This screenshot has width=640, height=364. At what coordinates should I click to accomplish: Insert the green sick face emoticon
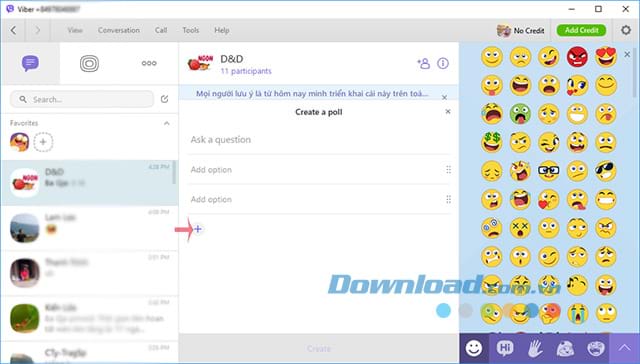[x=520, y=114]
